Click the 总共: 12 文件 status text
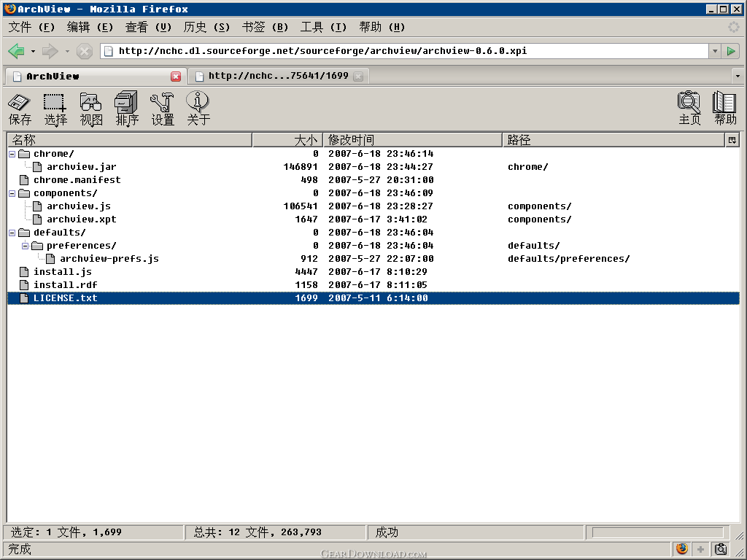The width and height of the screenshot is (747, 560). [258, 532]
